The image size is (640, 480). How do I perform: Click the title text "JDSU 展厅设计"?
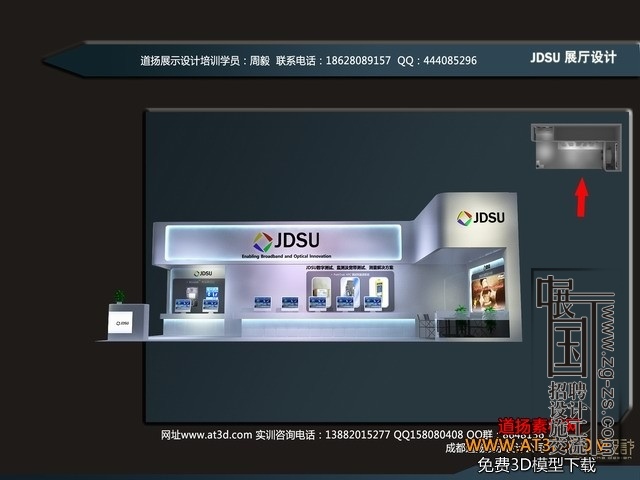coord(573,58)
